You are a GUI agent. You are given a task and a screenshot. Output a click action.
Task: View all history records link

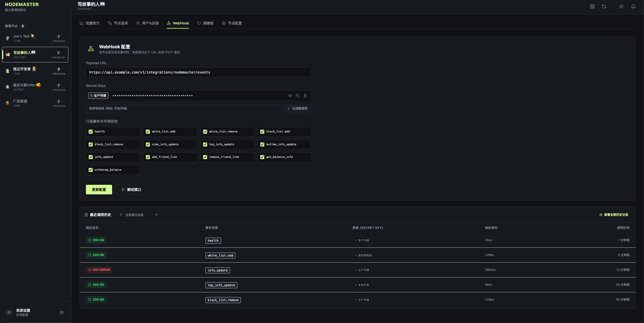(x=614, y=215)
